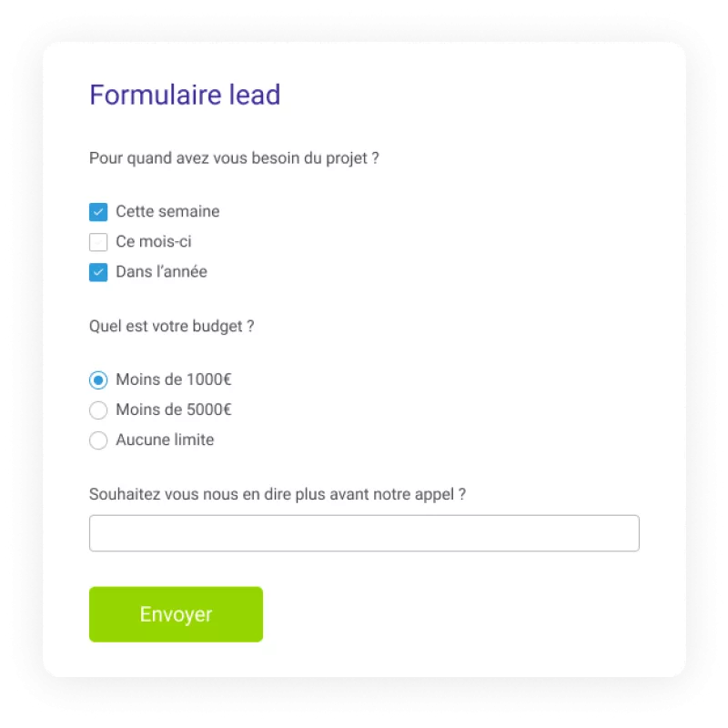Uncheck the Cette semaine checkbox
The width and height of the screenshot is (728, 728).
[98, 212]
